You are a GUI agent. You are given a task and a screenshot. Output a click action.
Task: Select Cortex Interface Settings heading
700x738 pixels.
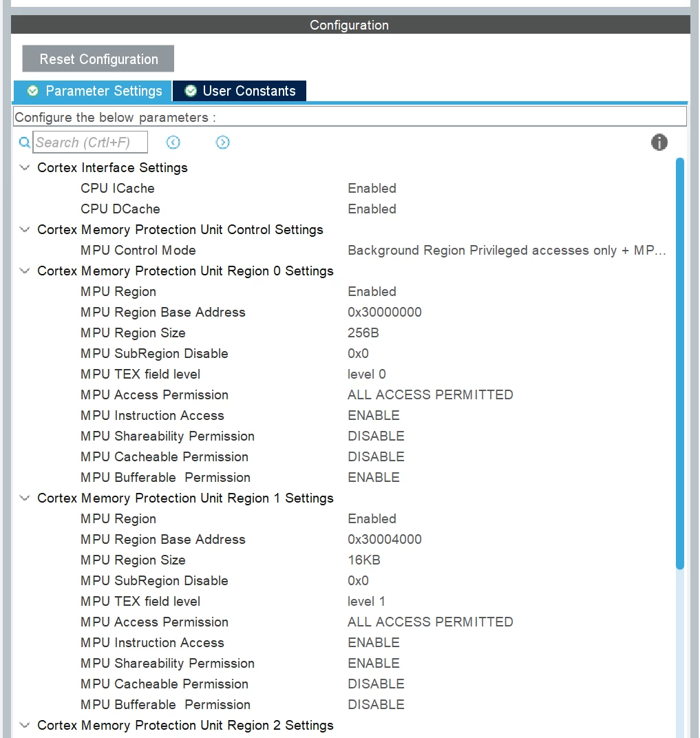coord(112,167)
